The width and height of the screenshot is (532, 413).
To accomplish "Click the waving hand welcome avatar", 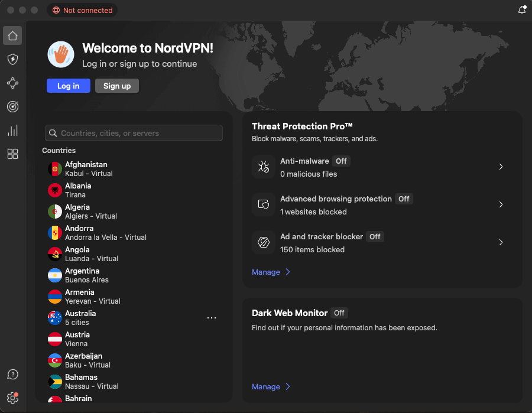I will click(61, 54).
